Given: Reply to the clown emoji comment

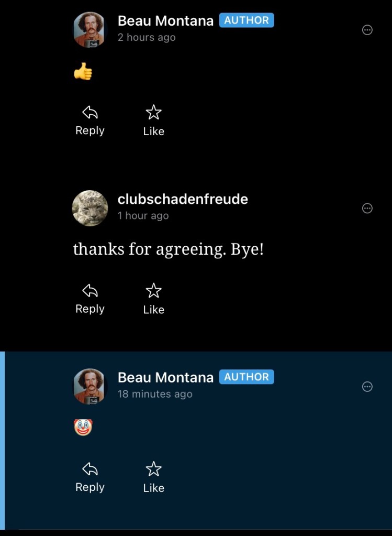Looking at the screenshot, I should pos(90,477).
